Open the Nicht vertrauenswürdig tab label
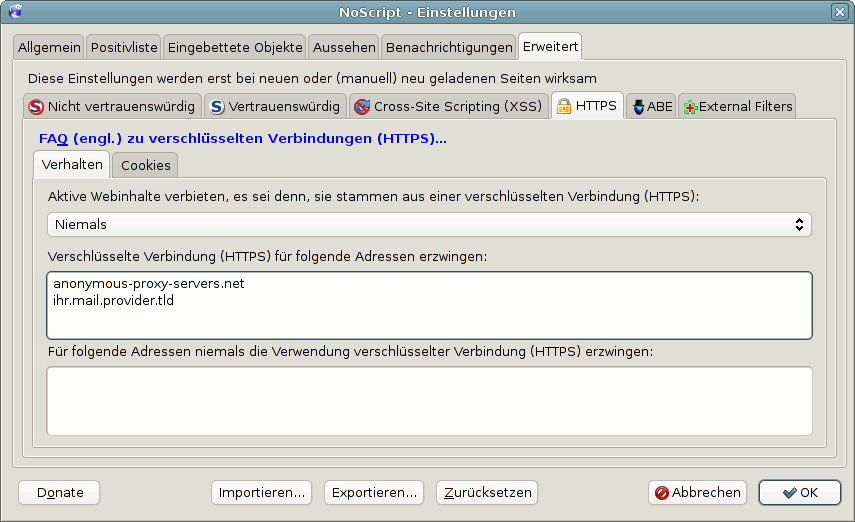 [121, 106]
